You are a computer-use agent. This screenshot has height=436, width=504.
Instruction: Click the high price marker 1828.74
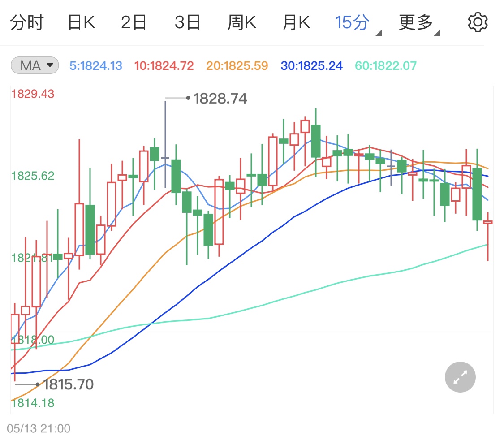click(x=220, y=99)
